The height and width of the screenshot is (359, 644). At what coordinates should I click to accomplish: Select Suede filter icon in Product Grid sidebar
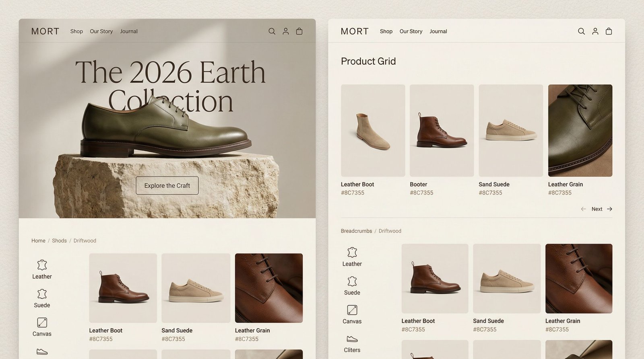pos(352,281)
